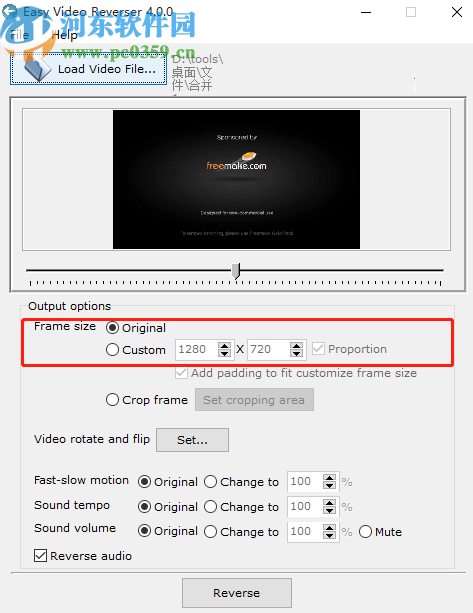This screenshot has width=473, height=613.
Task: Click the Sound tempo percent field
Action: [x=305, y=506]
